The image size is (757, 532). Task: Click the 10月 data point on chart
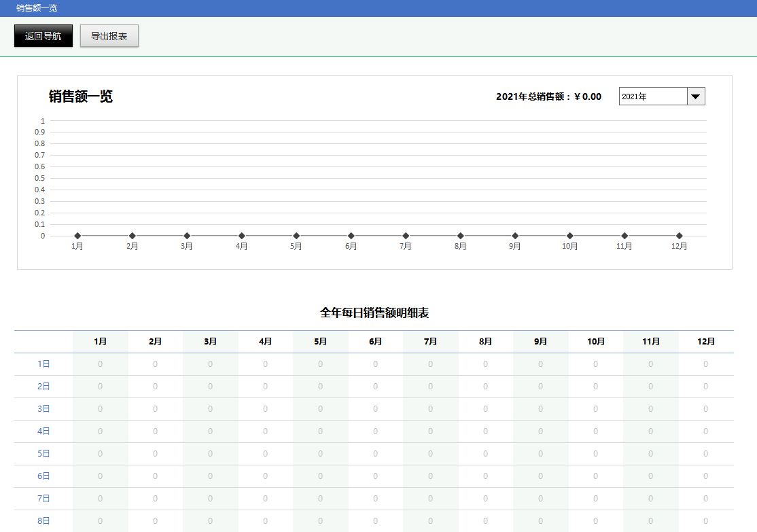coord(569,236)
